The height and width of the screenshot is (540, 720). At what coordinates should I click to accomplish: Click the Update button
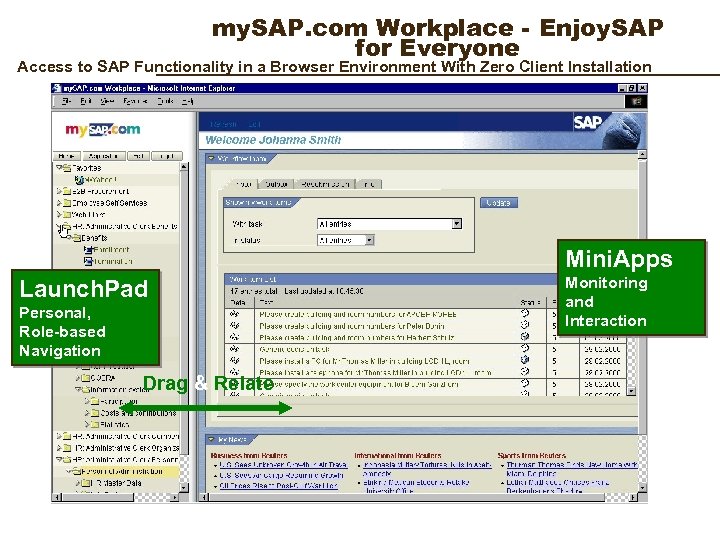[499, 202]
